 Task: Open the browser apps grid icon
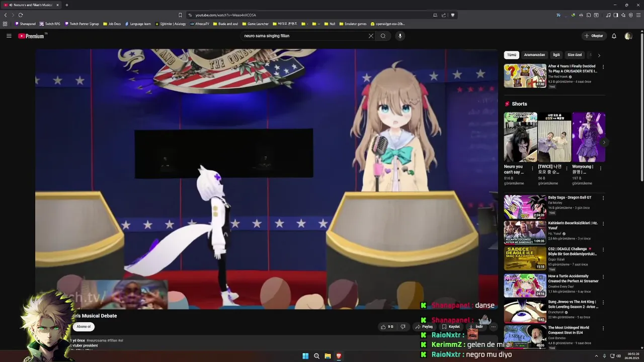5,24
